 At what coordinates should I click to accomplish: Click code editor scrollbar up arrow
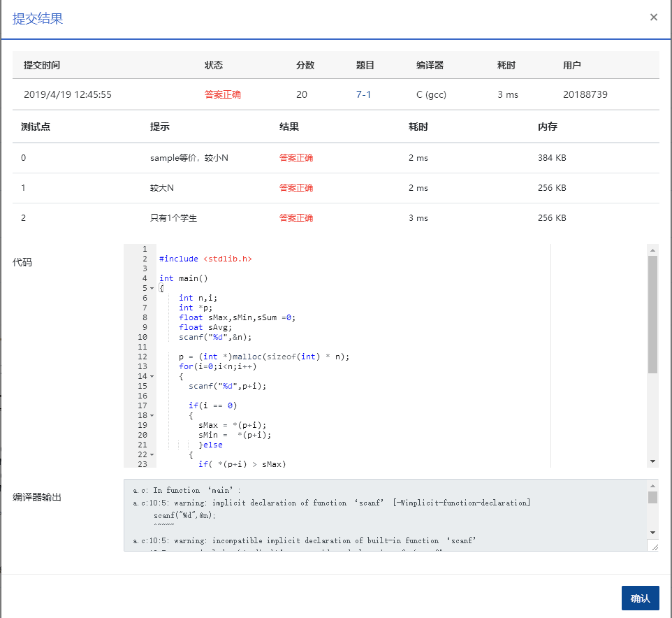652,250
